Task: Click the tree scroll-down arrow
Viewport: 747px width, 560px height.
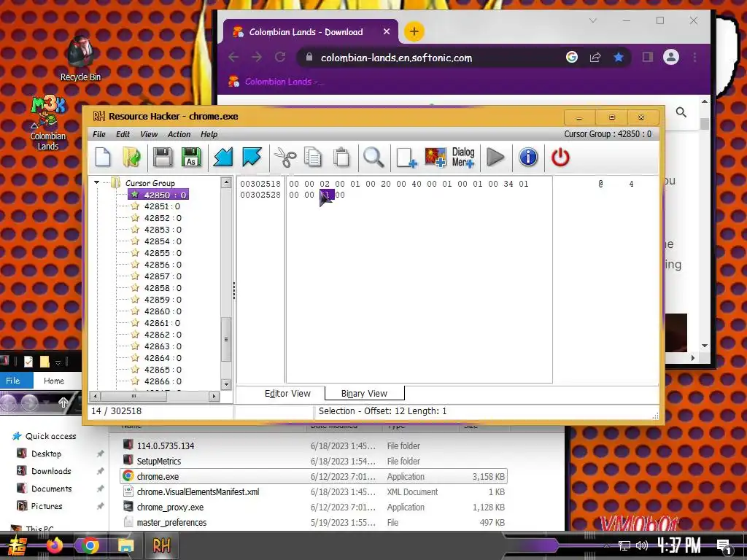Action: 226,384
